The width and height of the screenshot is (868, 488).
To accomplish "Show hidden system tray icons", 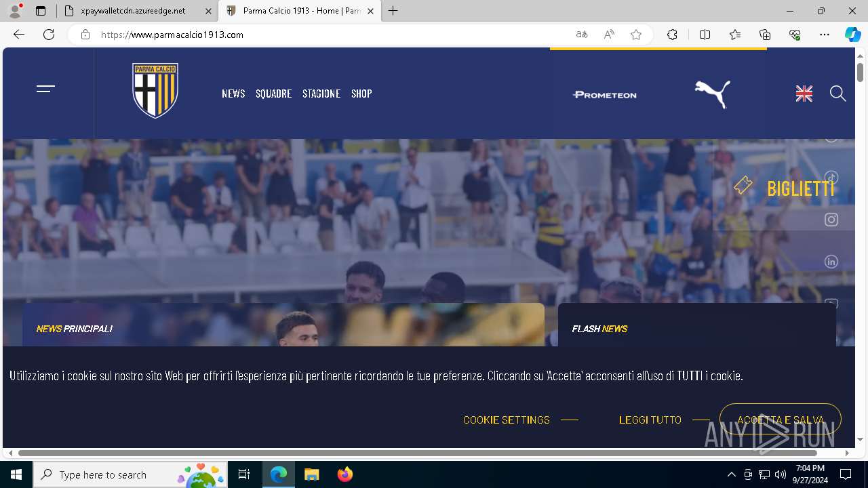I will click(x=731, y=474).
